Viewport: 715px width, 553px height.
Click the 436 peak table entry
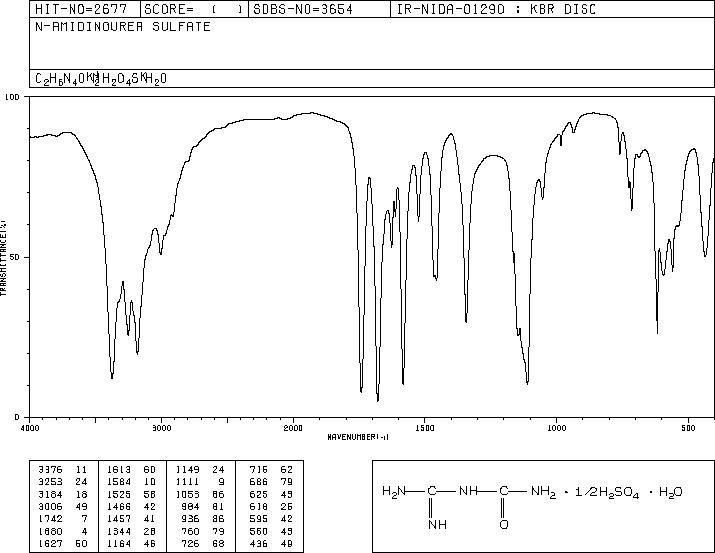coord(271,543)
